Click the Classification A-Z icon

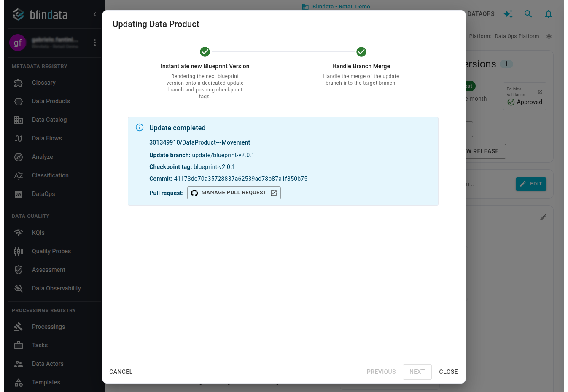pos(19,176)
